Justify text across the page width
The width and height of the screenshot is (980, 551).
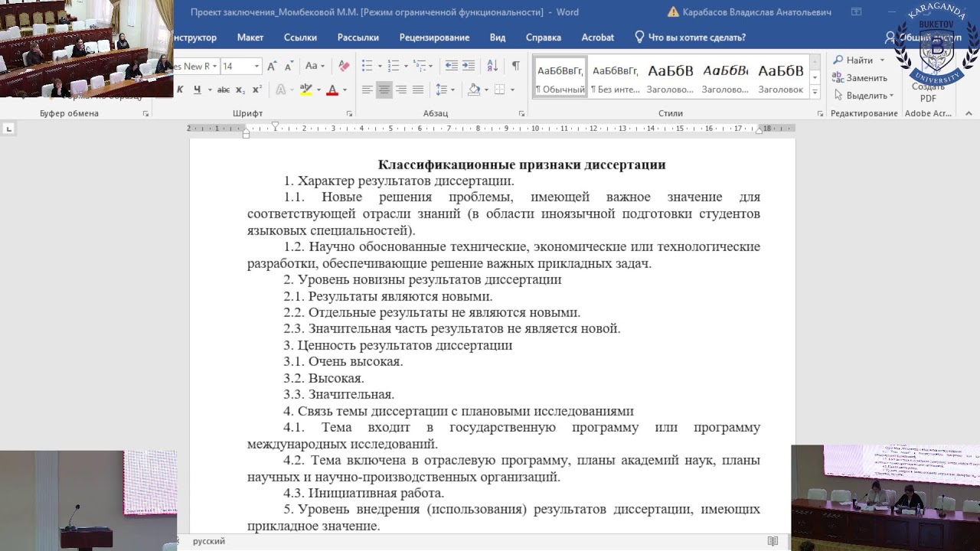(418, 90)
